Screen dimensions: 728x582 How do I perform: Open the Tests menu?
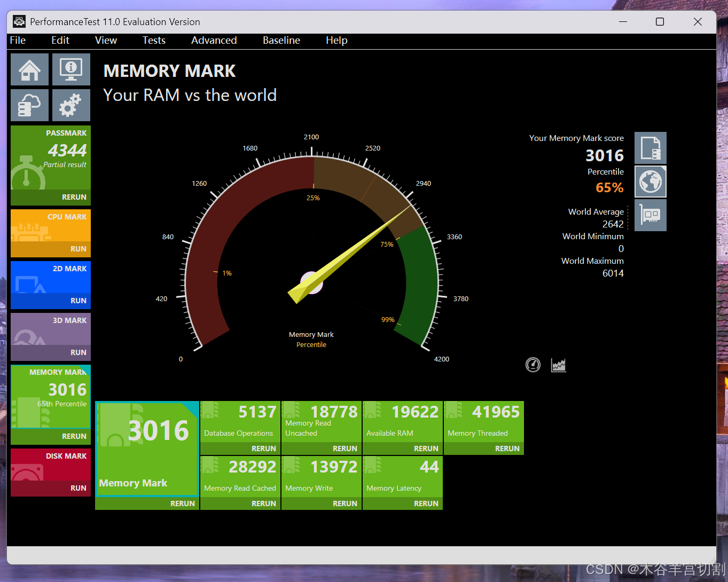point(154,40)
